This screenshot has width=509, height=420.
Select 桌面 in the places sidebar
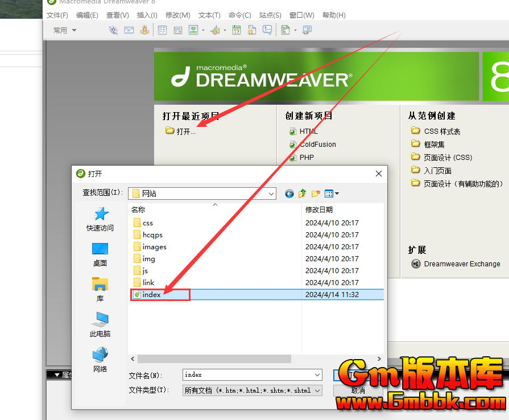pyautogui.click(x=100, y=254)
